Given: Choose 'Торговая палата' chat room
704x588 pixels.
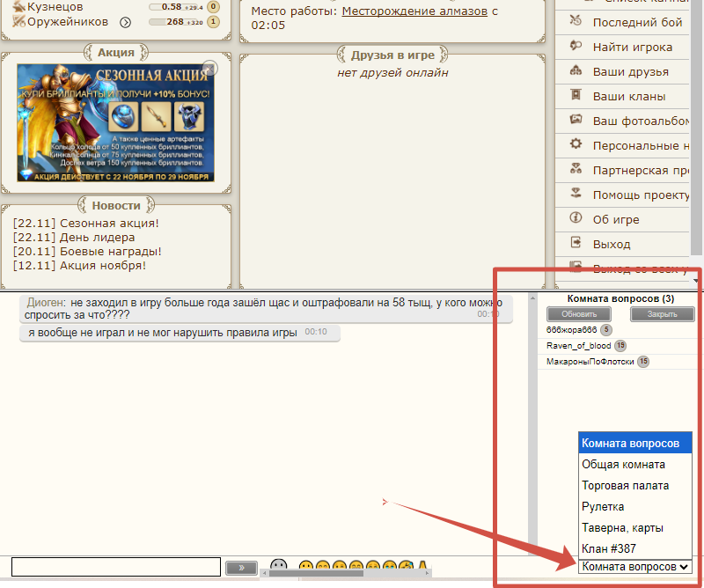Looking at the screenshot, I should point(634,485).
